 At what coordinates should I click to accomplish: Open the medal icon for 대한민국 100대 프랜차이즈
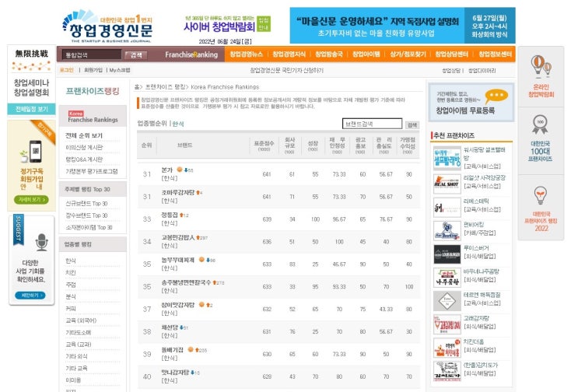click(540, 124)
